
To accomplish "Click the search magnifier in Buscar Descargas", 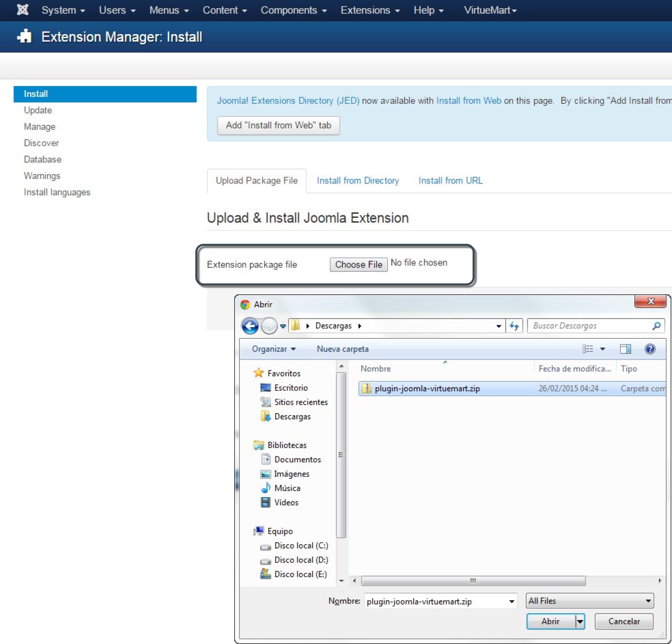I will tap(656, 325).
